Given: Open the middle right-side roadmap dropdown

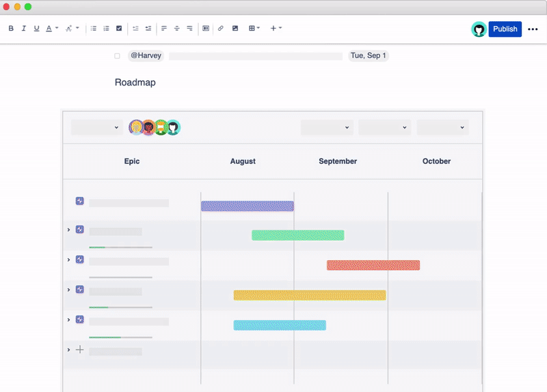Looking at the screenshot, I should click(x=384, y=127).
